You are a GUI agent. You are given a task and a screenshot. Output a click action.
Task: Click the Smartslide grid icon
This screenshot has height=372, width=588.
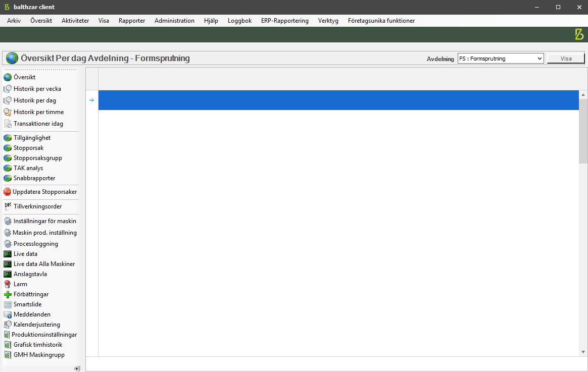[x=8, y=304]
